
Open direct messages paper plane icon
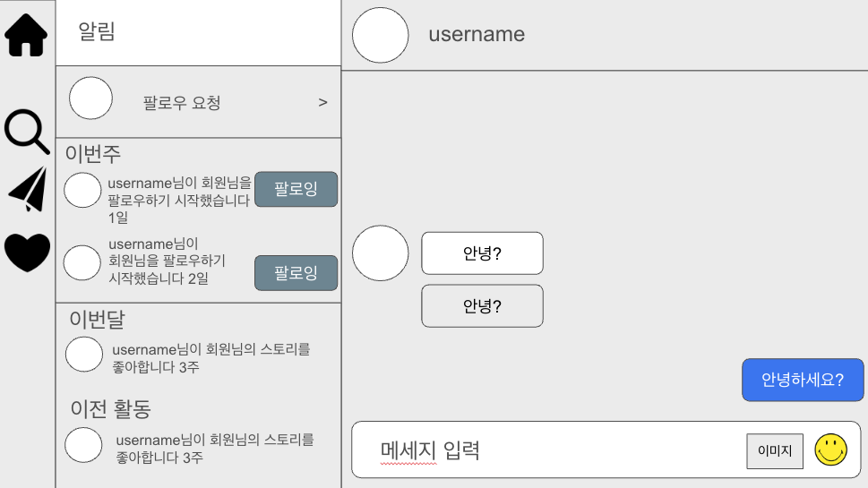29,189
